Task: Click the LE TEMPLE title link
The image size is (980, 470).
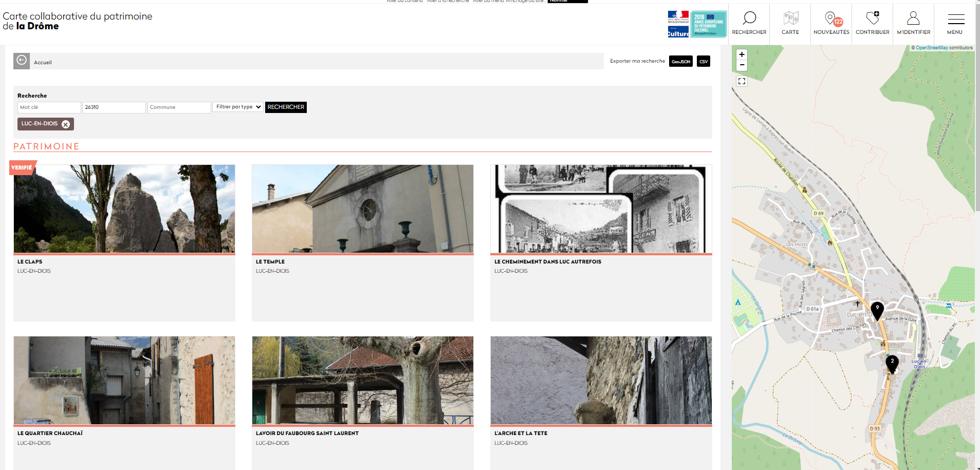Action: click(270, 262)
